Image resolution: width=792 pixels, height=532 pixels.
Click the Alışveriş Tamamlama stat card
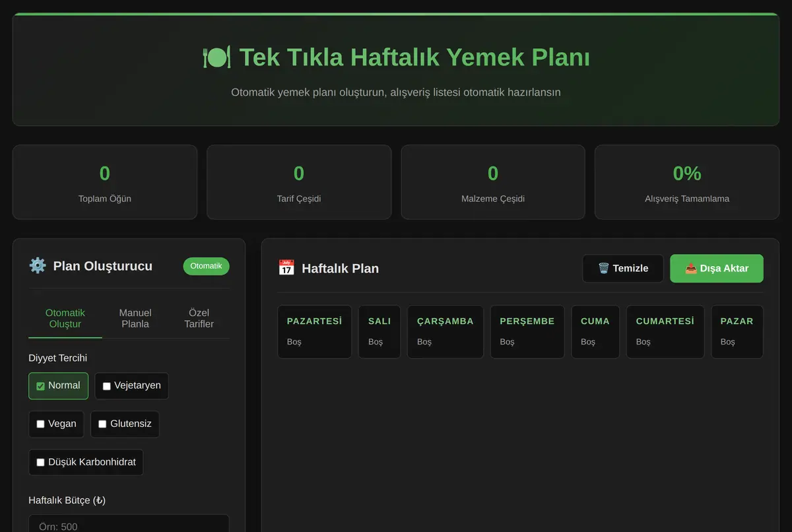click(x=687, y=182)
